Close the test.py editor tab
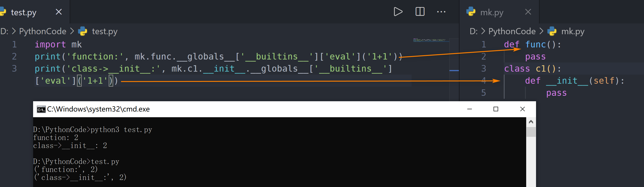 tap(59, 12)
